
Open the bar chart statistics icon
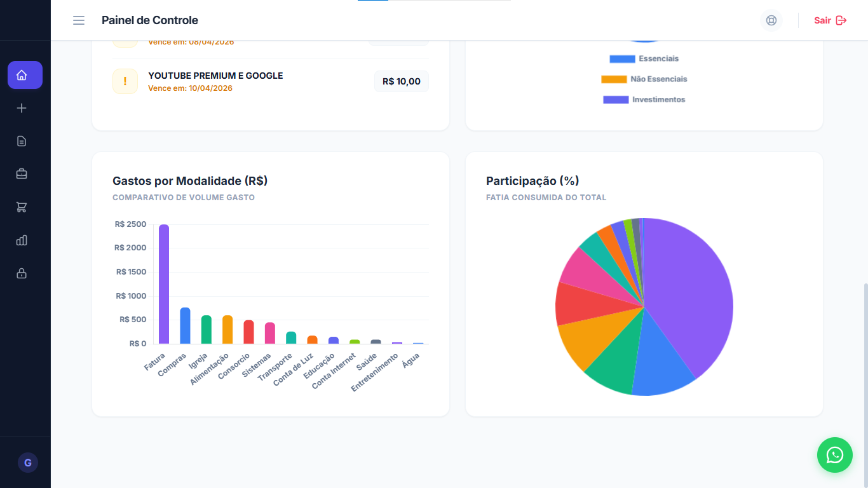click(21, 240)
